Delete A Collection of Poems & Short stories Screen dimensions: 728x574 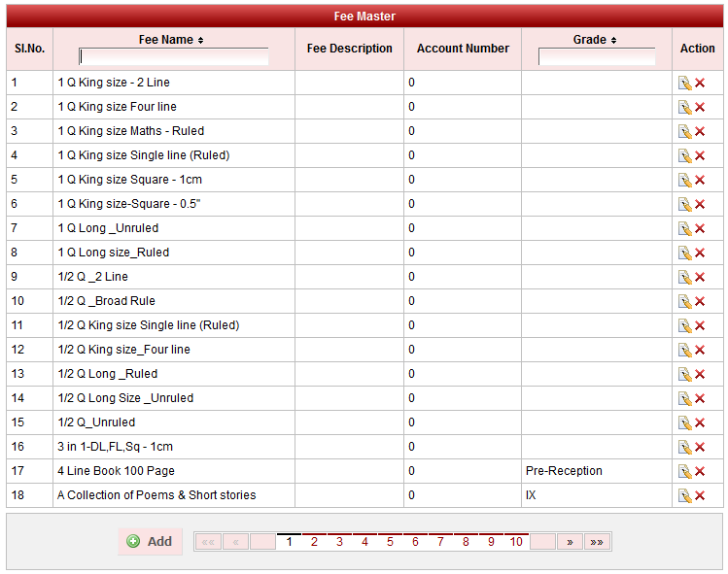(700, 495)
